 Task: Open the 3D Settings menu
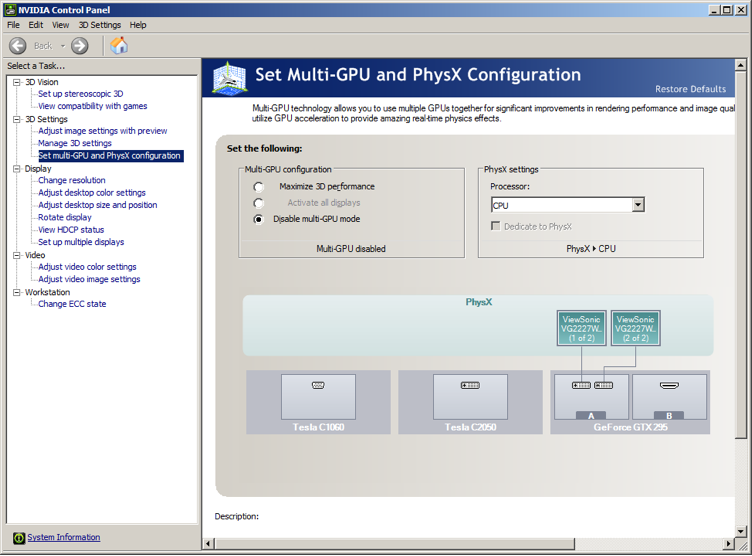point(99,25)
